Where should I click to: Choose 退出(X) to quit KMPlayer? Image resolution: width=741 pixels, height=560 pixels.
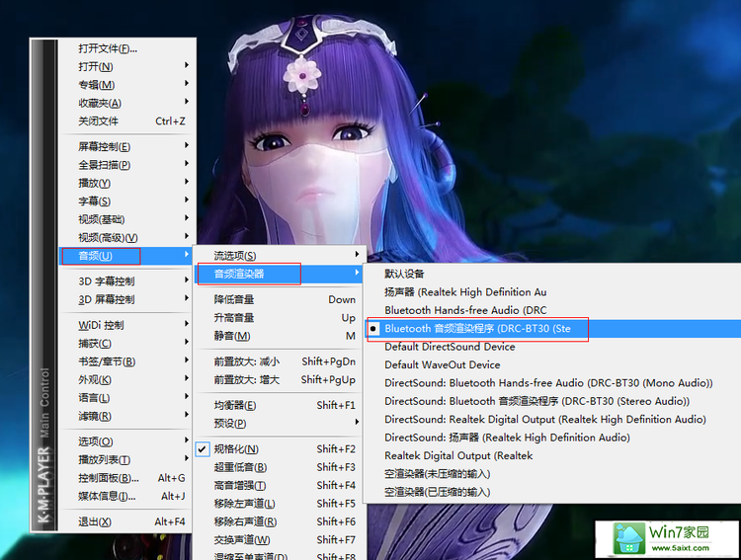pyautogui.click(x=126, y=521)
